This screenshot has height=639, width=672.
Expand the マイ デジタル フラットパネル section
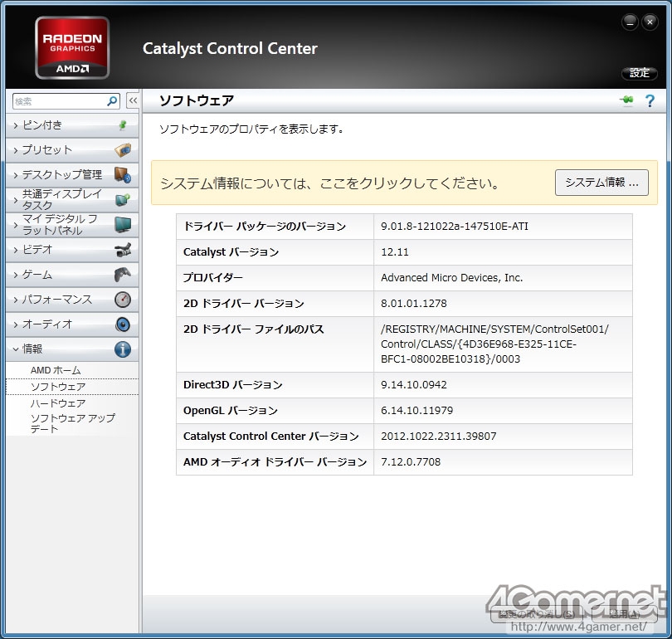[72, 225]
